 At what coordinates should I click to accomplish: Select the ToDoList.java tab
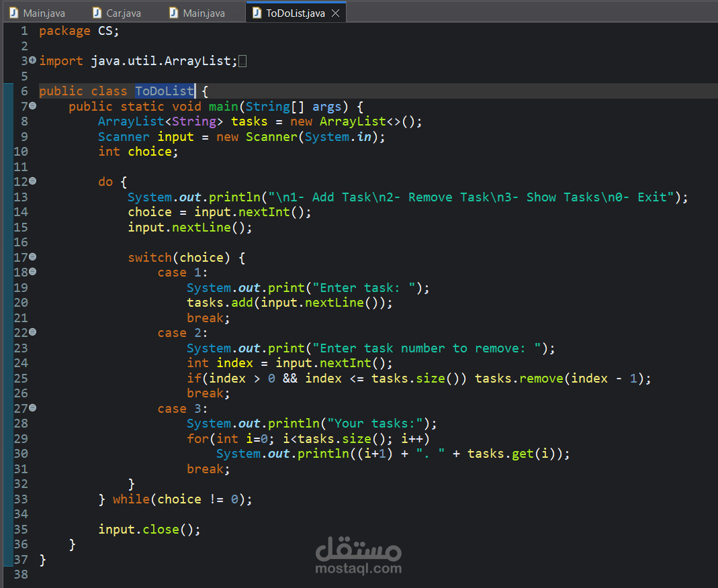click(296, 13)
